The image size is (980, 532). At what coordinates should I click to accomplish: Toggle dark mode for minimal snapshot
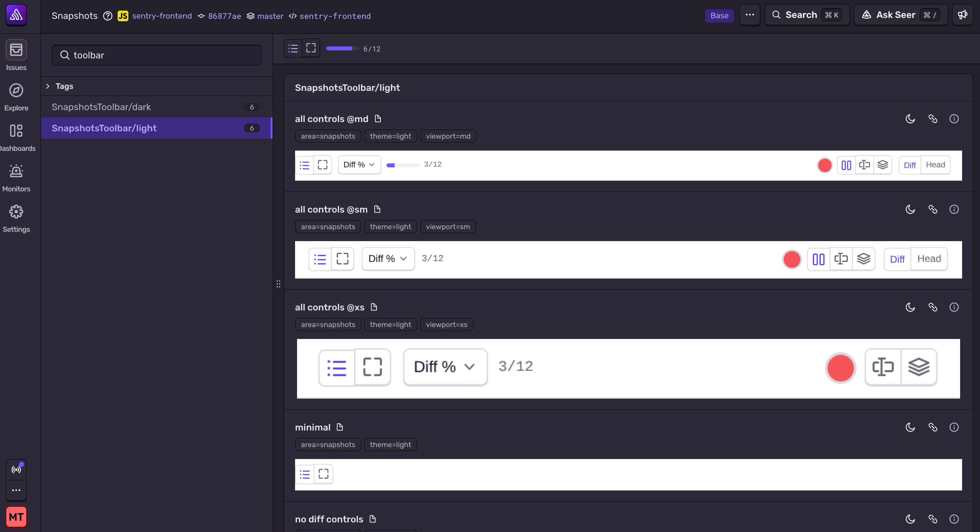click(x=910, y=427)
